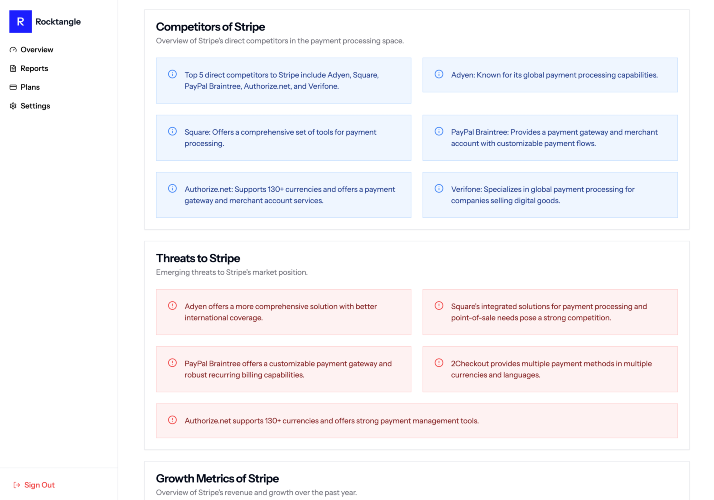The height and width of the screenshot is (500, 714).
Task: Open the Plans section
Action: [25, 87]
